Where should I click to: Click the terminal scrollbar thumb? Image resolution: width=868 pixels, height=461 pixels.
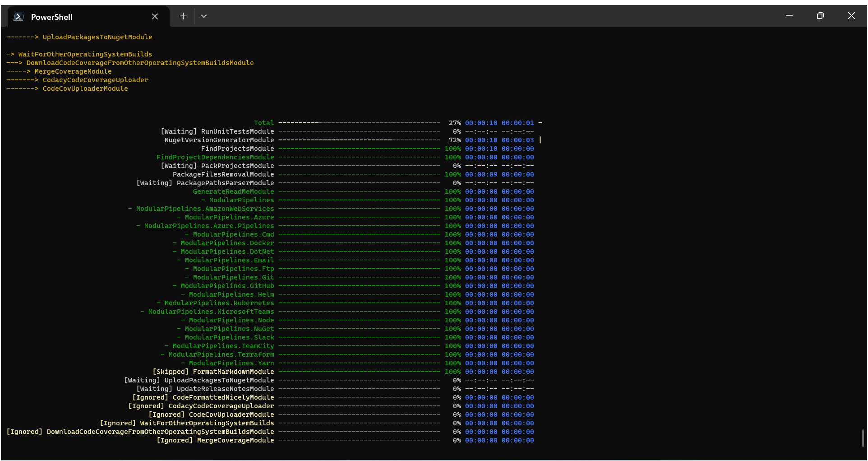[x=863, y=438]
